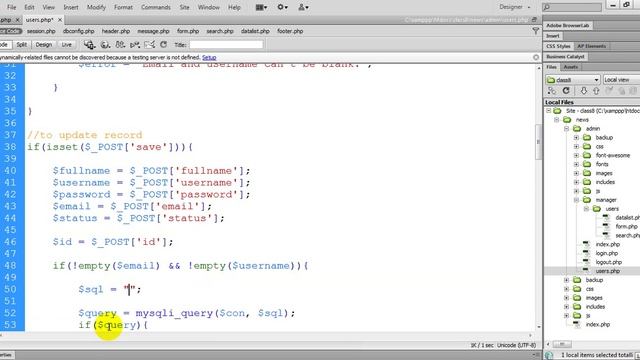Collapse the Site - class8 root node
This screenshot has height=360, width=640.
[549, 111]
